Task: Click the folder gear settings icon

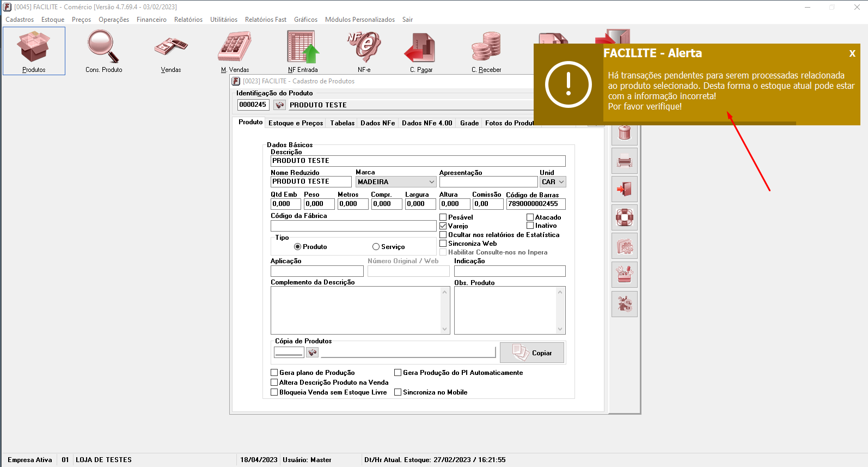Action: 625,246
